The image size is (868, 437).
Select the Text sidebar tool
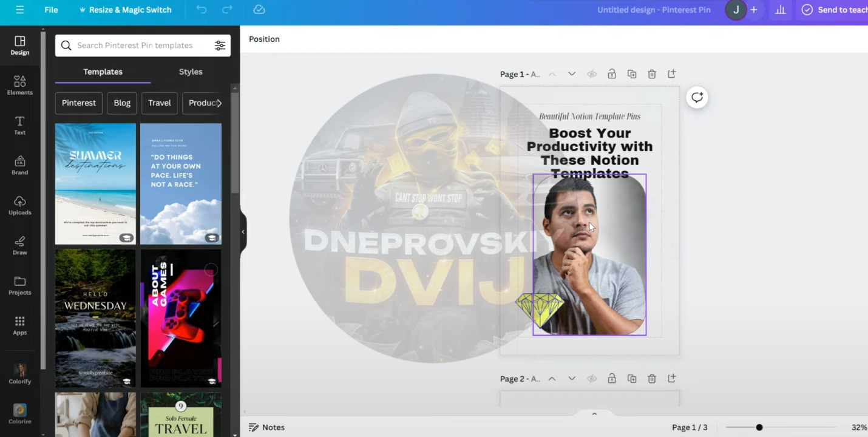[x=20, y=125]
